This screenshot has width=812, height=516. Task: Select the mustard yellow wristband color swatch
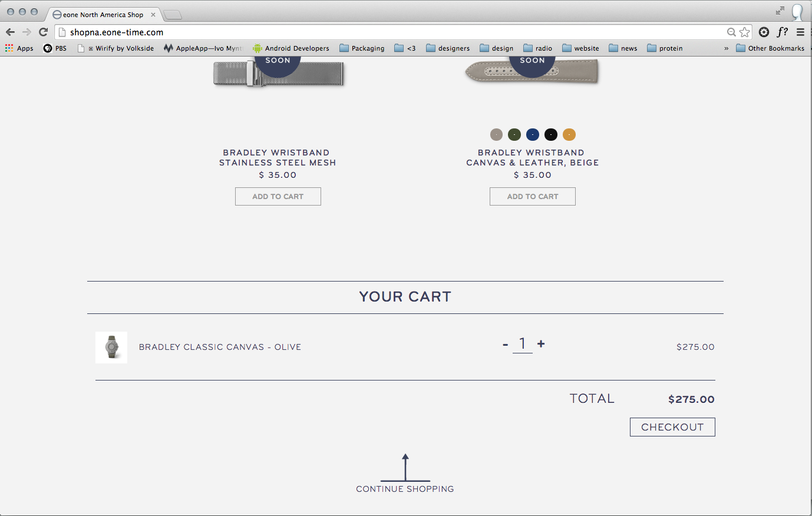coord(569,135)
